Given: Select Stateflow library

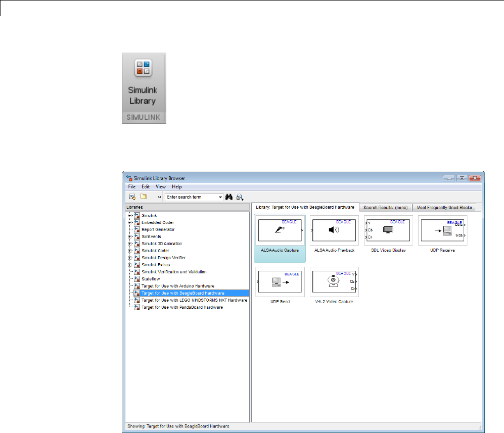Looking at the screenshot, I should [151, 279].
